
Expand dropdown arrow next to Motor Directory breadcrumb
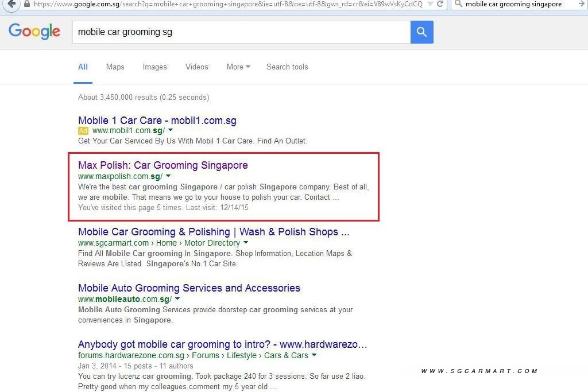(246, 242)
